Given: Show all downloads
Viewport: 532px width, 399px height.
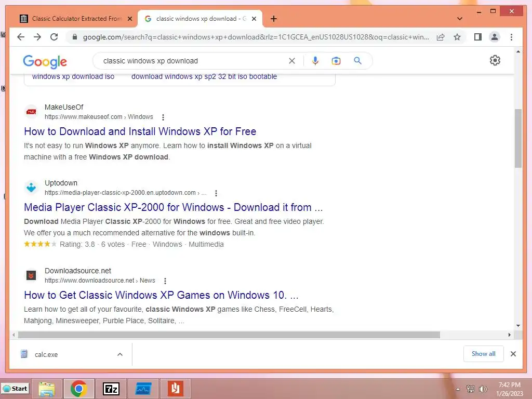Looking at the screenshot, I should point(484,354).
